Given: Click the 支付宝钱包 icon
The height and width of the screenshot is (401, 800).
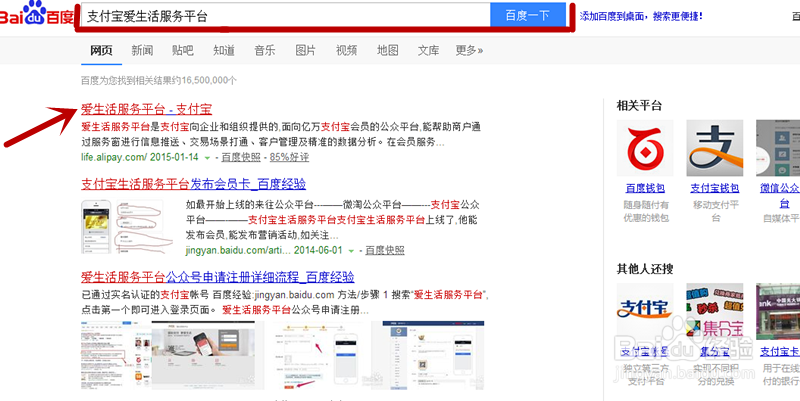Looking at the screenshot, I should tap(714, 148).
